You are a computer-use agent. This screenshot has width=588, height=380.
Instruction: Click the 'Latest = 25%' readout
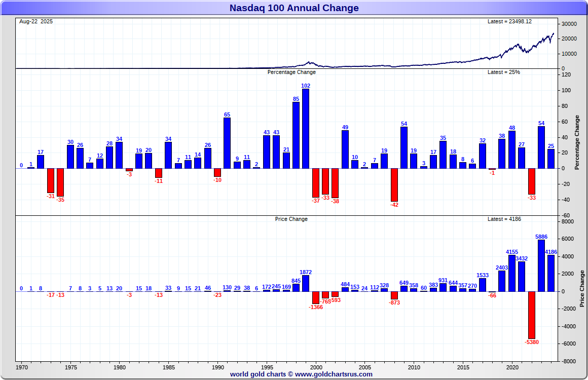[504, 72]
